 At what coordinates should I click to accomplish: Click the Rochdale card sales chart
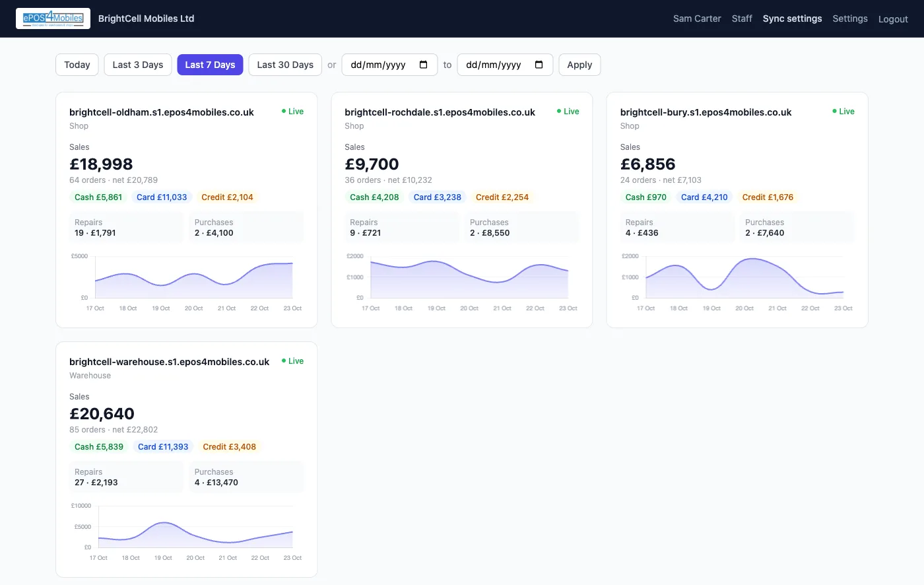coord(462,283)
